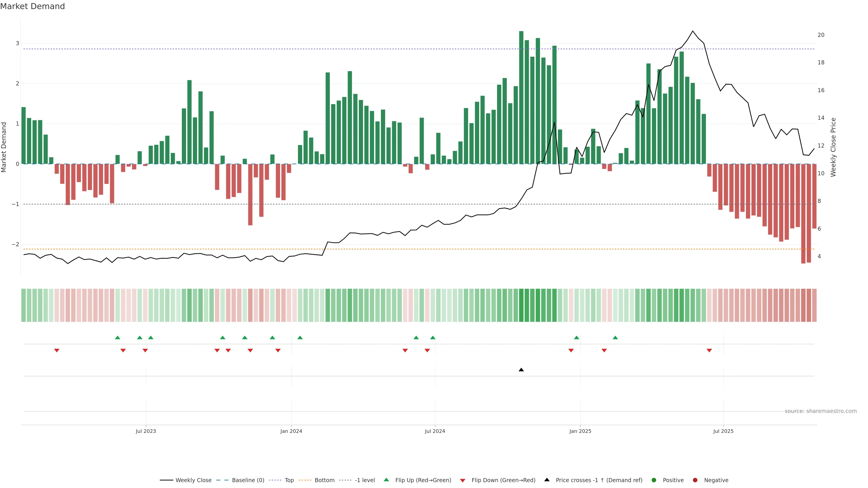Click the tallest green demand bar
Screen dimensions: 868x488
click(521, 98)
